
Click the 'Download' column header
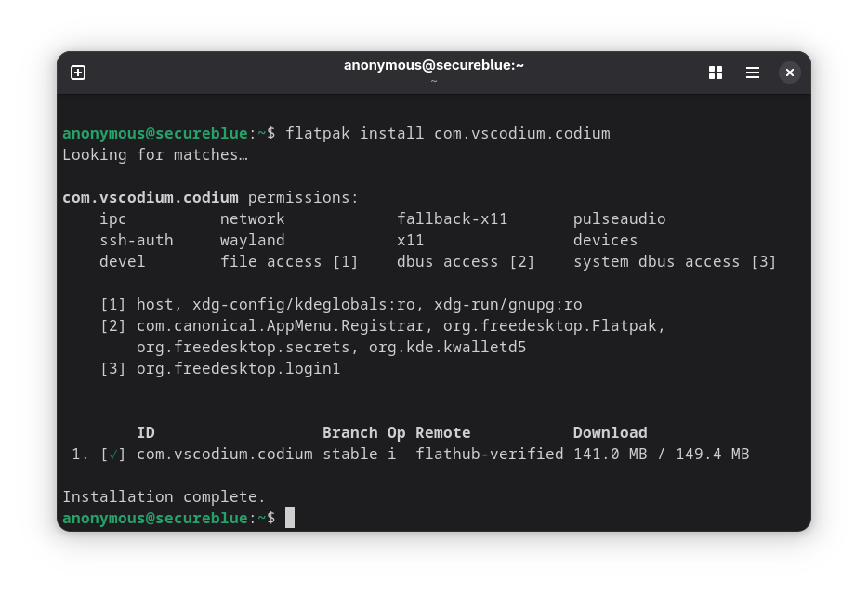(610, 433)
